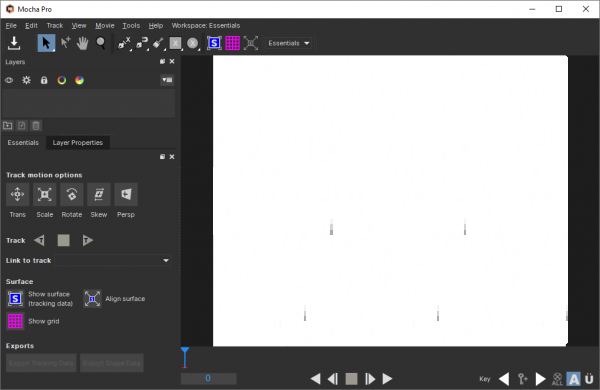The image size is (600, 390).
Task: Step back one frame
Action: 333,379
